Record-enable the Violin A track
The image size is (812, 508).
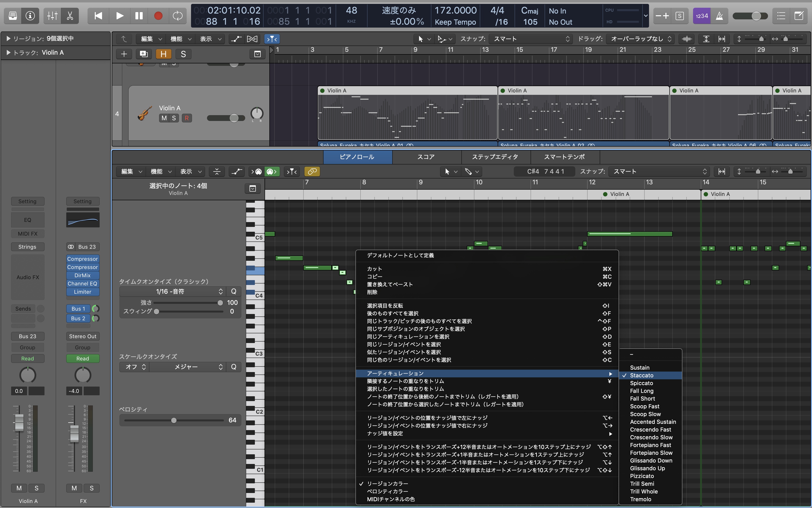click(x=187, y=118)
